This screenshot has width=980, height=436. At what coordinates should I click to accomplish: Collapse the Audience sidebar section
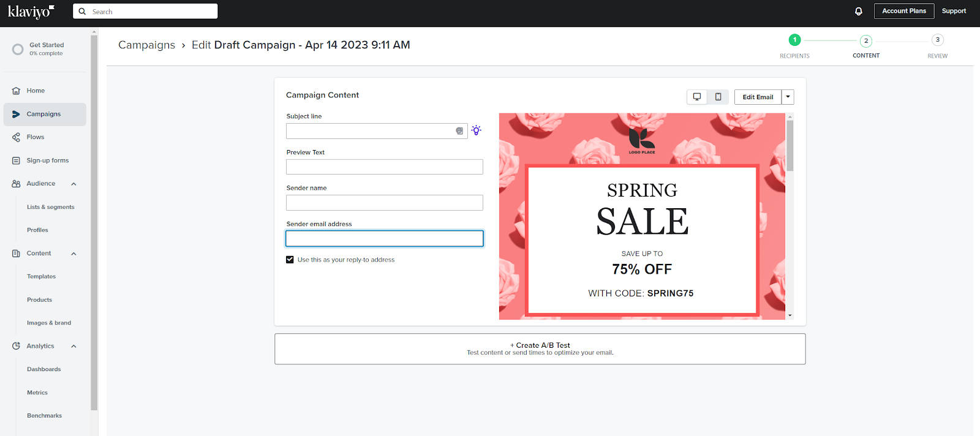coord(73,184)
